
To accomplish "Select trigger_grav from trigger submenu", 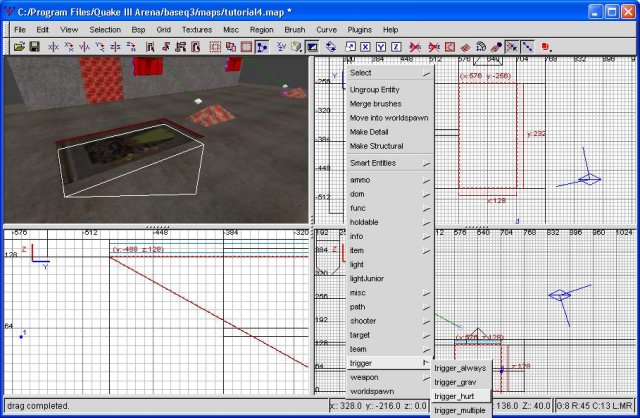I will point(461,382).
